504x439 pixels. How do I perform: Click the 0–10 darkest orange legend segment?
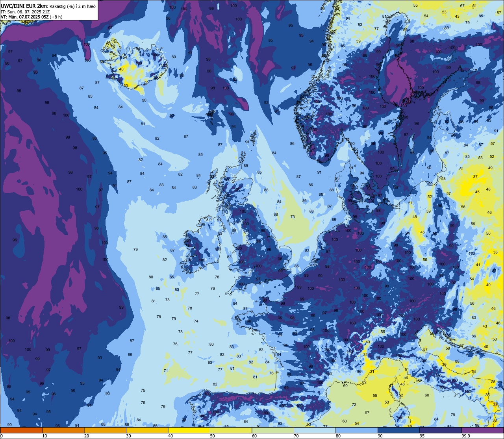pos(21,430)
